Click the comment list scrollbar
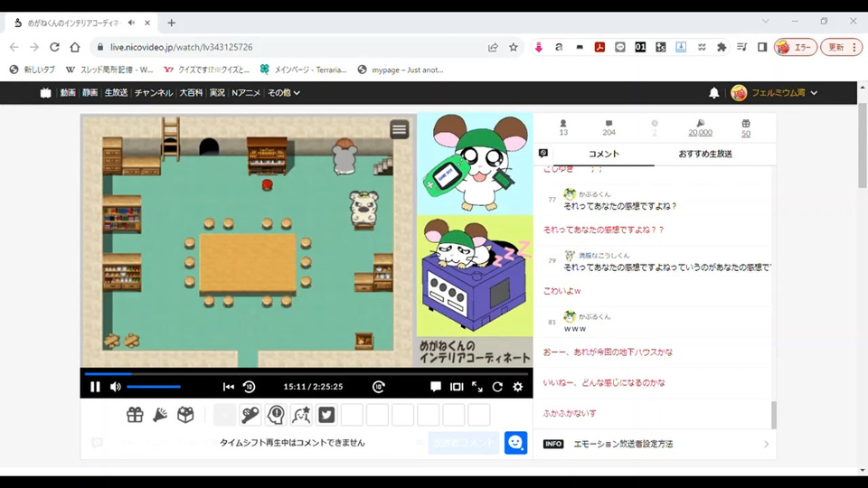 tap(773, 415)
